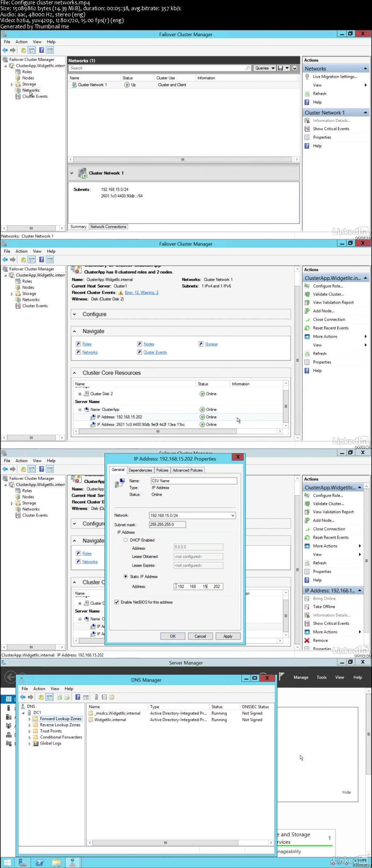
Task: Click the DNS Manager horizontal scrollbar
Action: tap(181, 843)
